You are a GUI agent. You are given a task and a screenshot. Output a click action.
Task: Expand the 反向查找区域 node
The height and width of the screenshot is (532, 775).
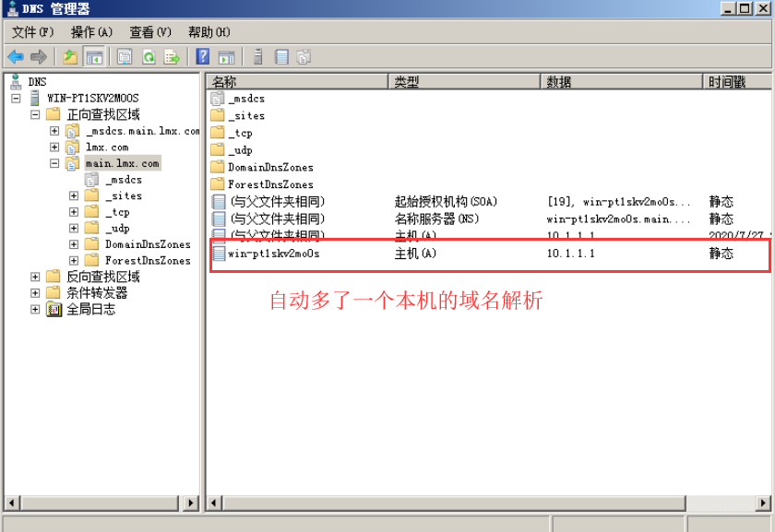[35, 277]
